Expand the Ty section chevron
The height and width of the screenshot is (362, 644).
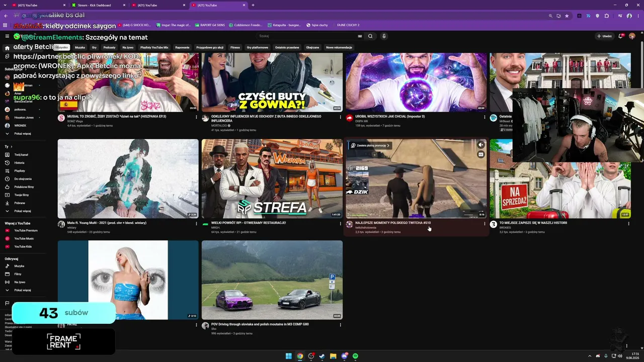(x=12, y=147)
